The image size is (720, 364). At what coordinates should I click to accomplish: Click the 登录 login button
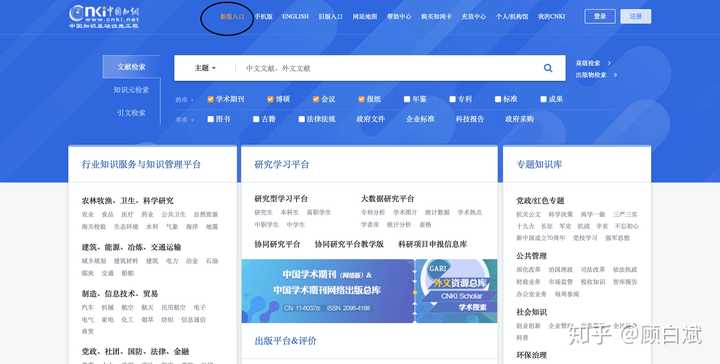coord(600,17)
